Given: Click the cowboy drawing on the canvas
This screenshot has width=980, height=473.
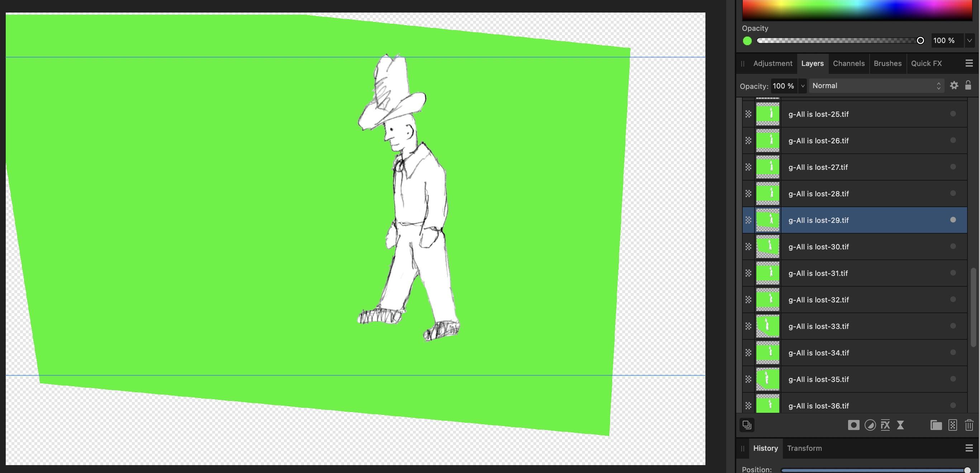Looking at the screenshot, I should click(408, 198).
